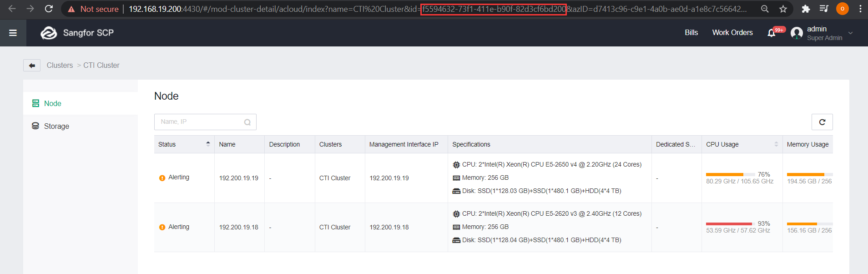Open the Bills page
This screenshot has height=274, width=868.
691,33
